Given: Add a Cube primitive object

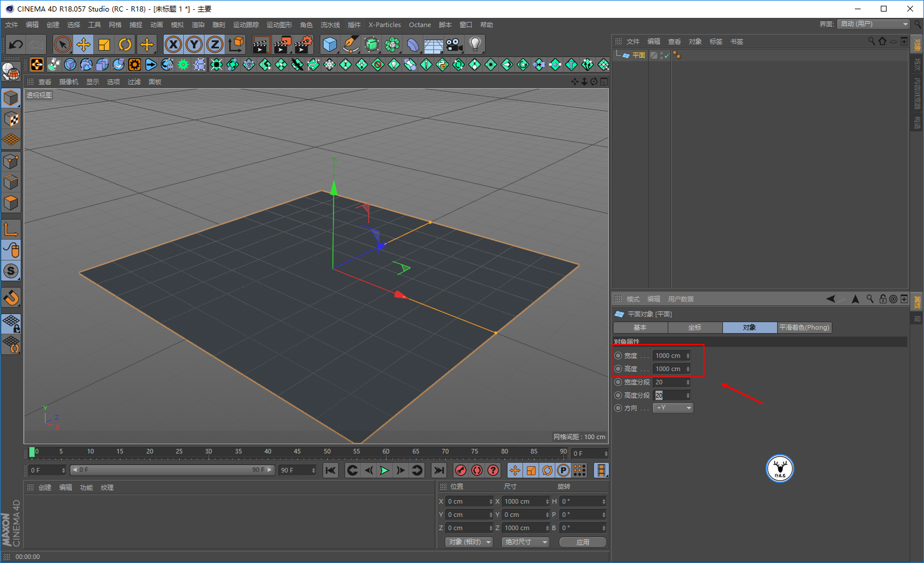Looking at the screenshot, I should (x=330, y=44).
